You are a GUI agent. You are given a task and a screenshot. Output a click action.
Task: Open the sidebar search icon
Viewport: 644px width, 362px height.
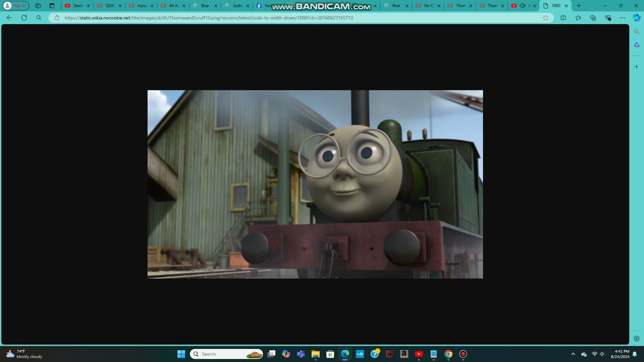click(x=636, y=31)
